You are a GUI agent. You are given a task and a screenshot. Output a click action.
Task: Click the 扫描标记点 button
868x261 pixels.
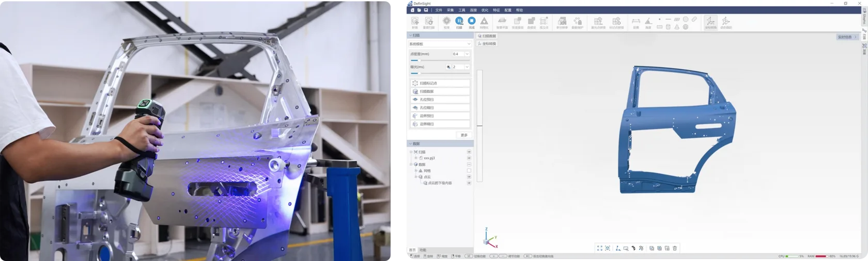[x=440, y=83]
